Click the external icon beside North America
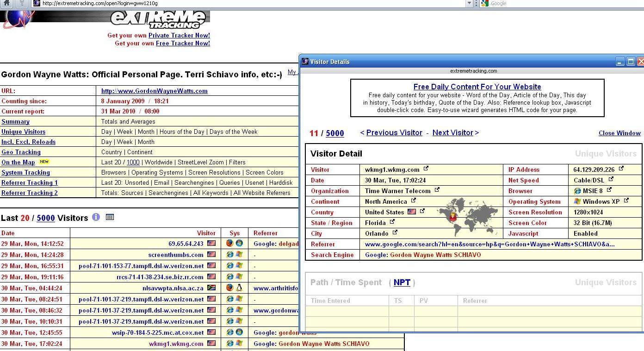 coord(414,201)
